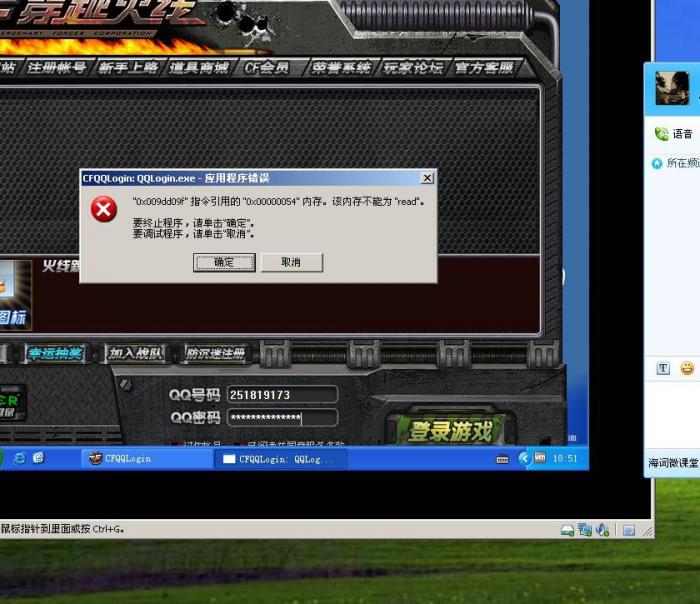Click the 加入战队 button

pos(135,354)
